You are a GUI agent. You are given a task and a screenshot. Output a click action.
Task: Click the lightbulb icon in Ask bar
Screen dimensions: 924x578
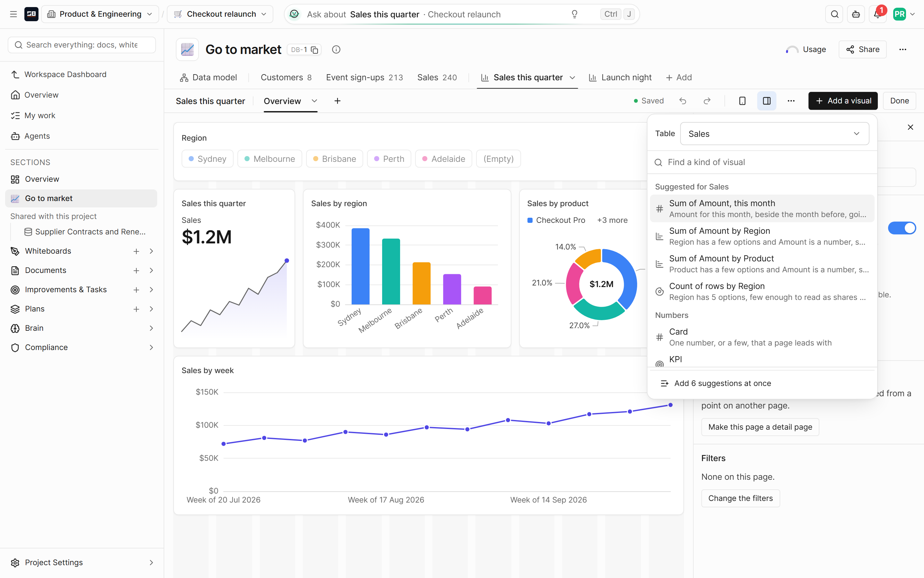(x=574, y=14)
